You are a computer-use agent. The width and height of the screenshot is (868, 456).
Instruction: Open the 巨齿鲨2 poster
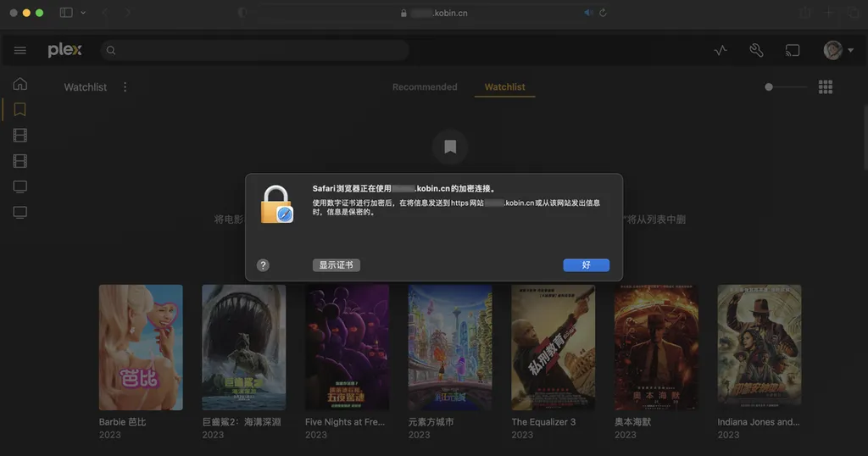[243, 348]
